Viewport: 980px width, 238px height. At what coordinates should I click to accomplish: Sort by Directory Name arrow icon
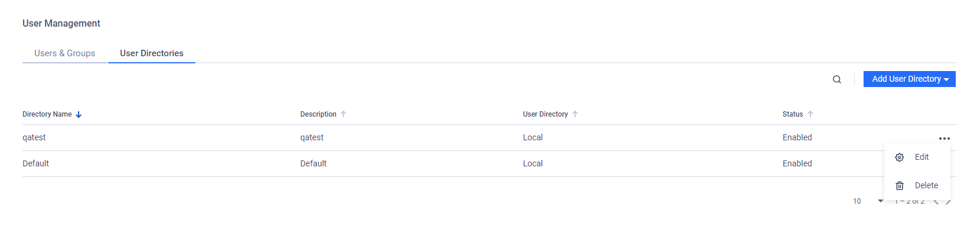click(79, 115)
